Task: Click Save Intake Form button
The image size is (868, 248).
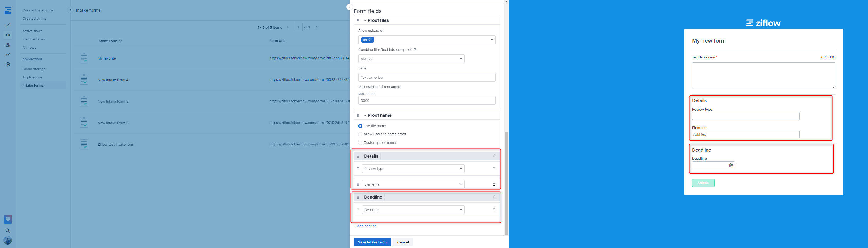Action: [x=372, y=242]
